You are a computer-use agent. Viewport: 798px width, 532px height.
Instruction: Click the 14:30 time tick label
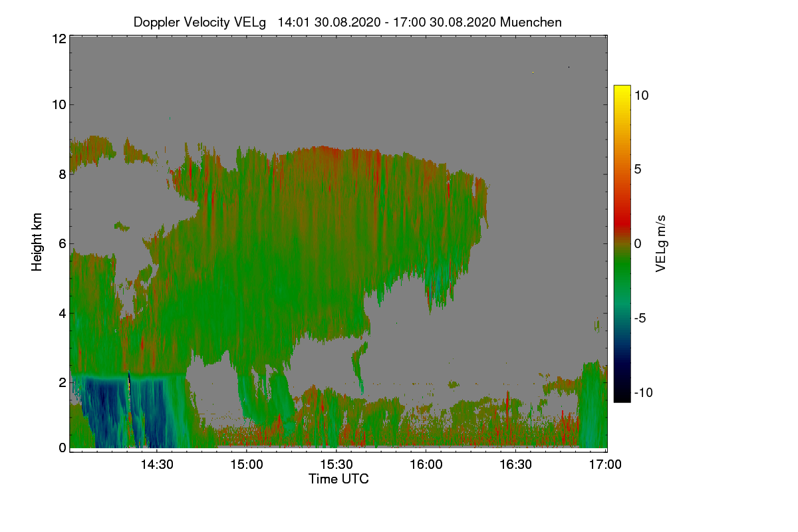click(x=156, y=465)
